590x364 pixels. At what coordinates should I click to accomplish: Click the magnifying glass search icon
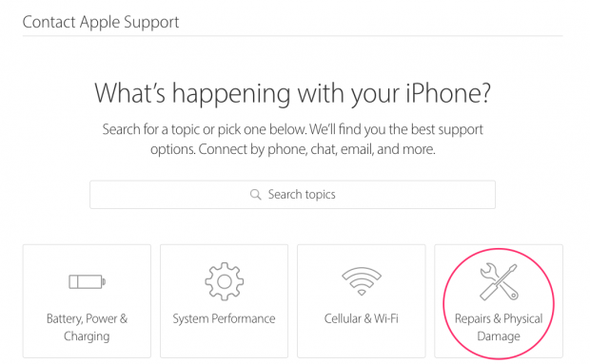click(255, 195)
